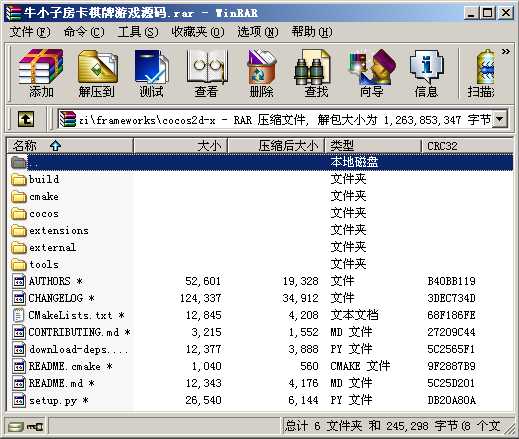The width and height of the screenshot is (519, 439).
Task: Select the cocos folder entry
Action: click(44, 214)
